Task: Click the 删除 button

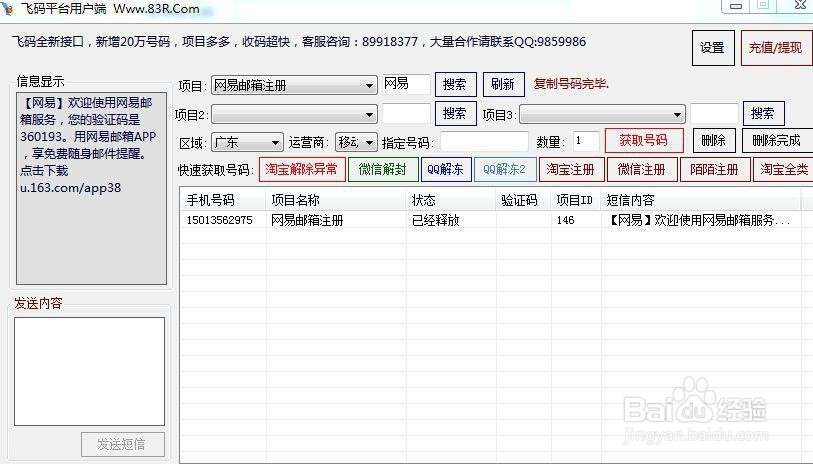Action: pyautogui.click(x=714, y=140)
